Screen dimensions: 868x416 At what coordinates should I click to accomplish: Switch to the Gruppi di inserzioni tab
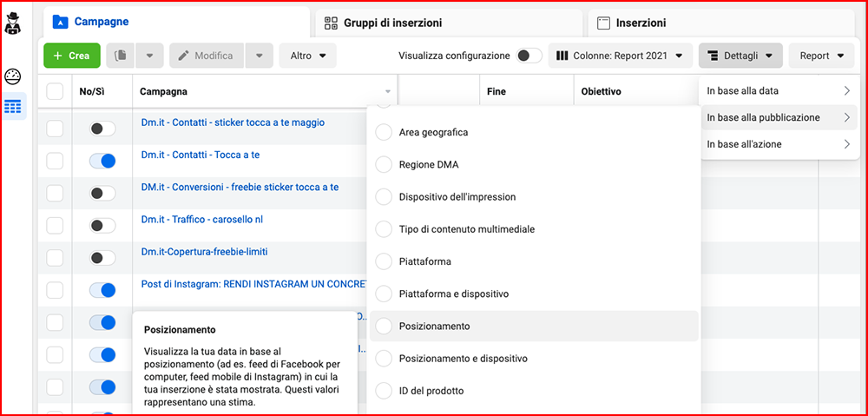click(393, 23)
